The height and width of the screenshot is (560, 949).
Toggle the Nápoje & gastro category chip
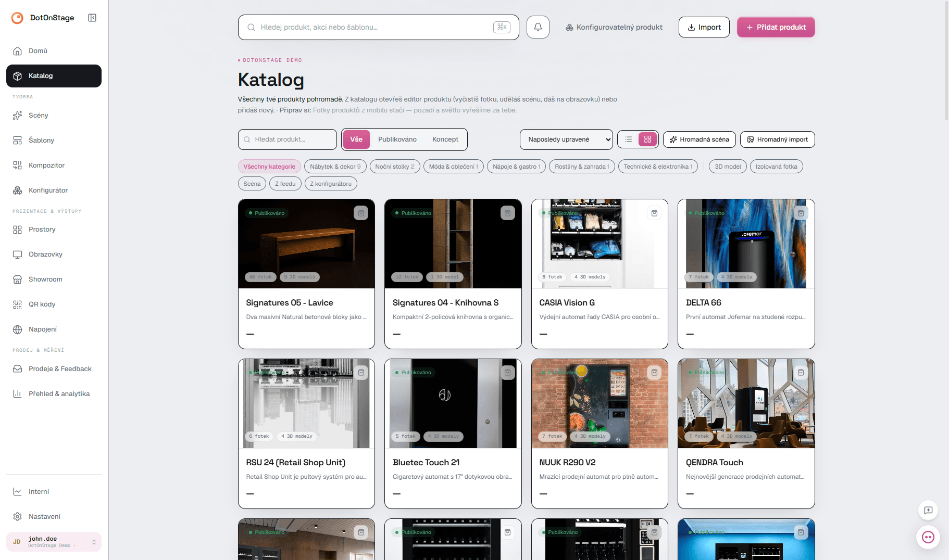(517, 167)
